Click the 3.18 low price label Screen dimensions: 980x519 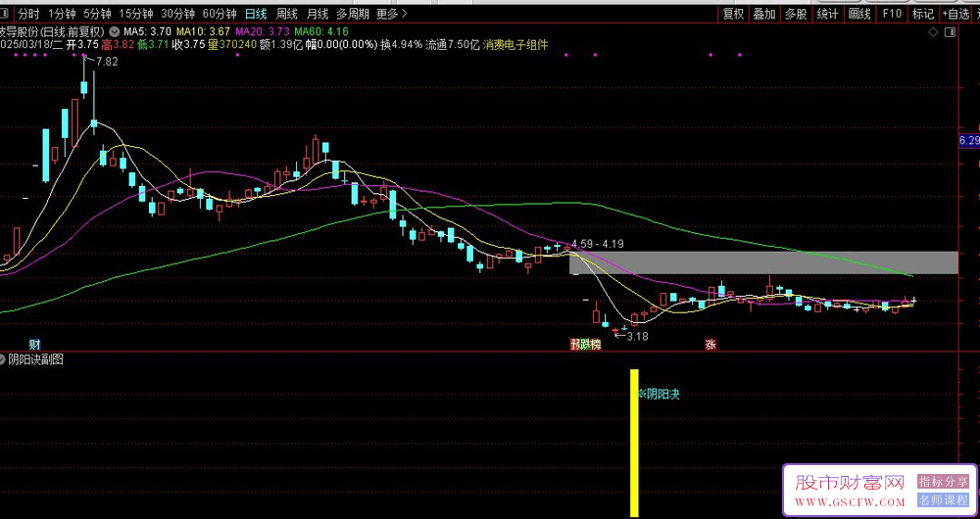coord(638,336)
